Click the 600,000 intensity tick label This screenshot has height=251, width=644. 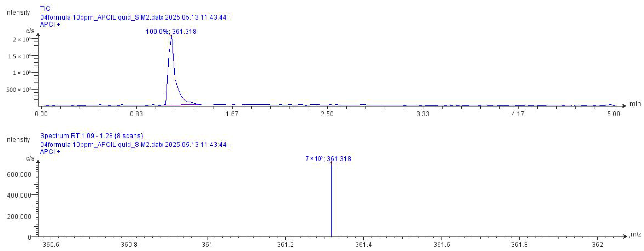pos(19,174)
